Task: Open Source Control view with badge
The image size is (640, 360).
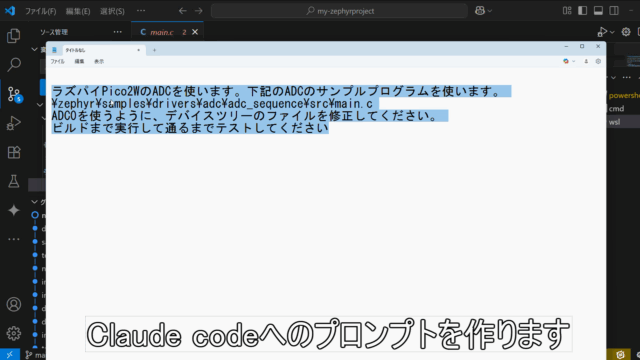Action: (14, 94)
